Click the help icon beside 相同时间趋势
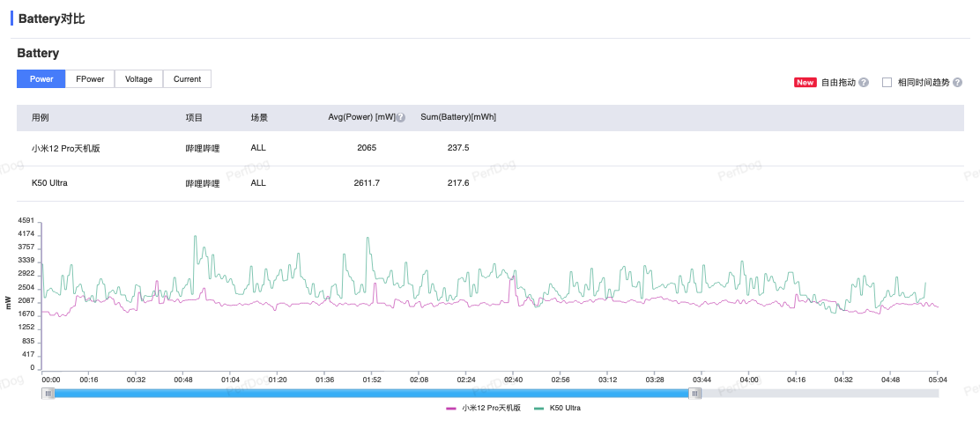Viewport: 980px width, 428px height. click(957, 83)
